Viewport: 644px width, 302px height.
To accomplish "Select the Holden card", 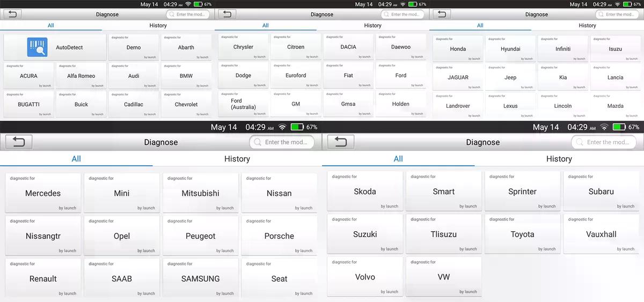I will pyautogui.click(x=401, y=104).
